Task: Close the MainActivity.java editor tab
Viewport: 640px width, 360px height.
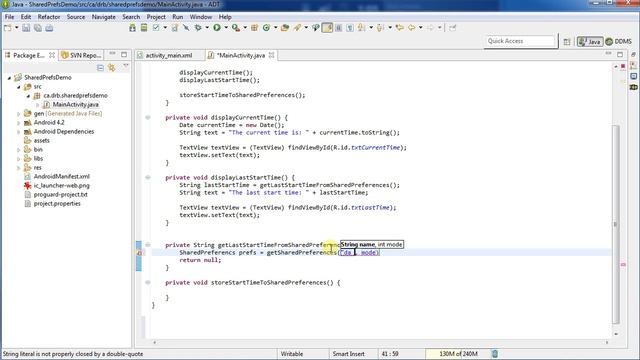Action: pyautogui.click(x=271, y=55)
